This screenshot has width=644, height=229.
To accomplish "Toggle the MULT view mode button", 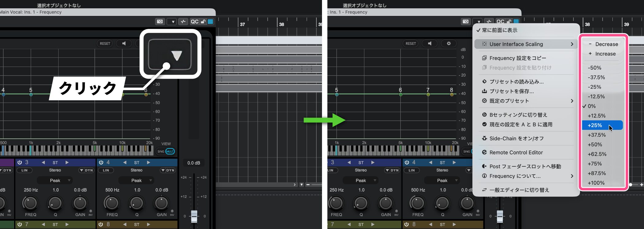I will 170,151.
